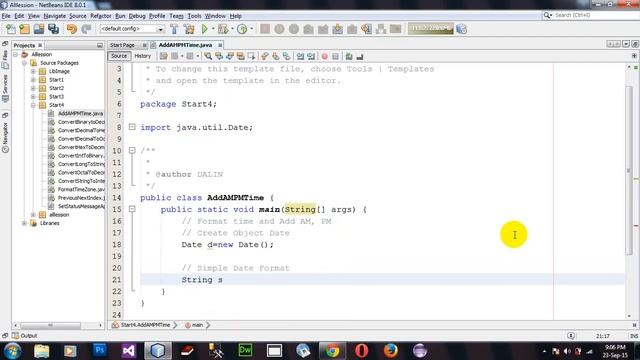Open the Refactor menu
Image resolution: width=640 pixels, height=360 pixels.
pyautogui.click(x=100, y=16)
